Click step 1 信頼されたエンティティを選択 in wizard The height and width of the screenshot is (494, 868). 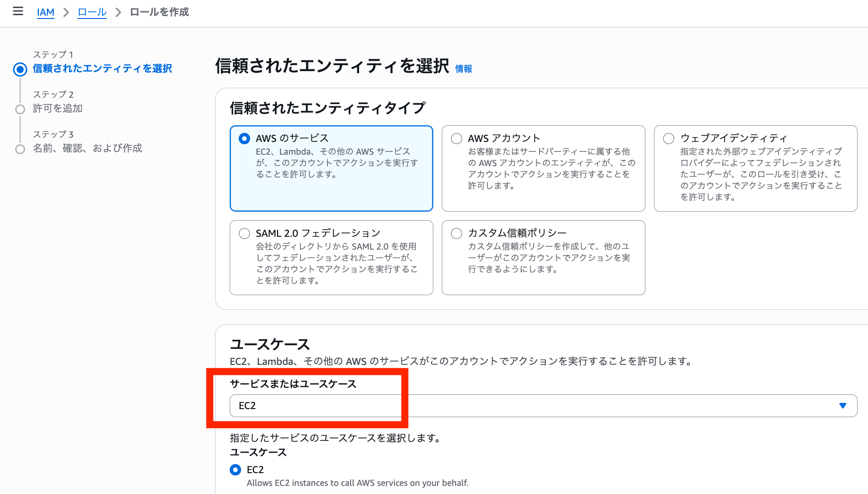pos(103,69)
